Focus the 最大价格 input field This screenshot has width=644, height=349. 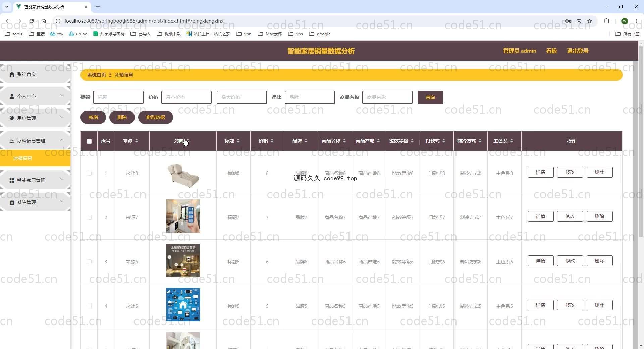coord(242,97)
